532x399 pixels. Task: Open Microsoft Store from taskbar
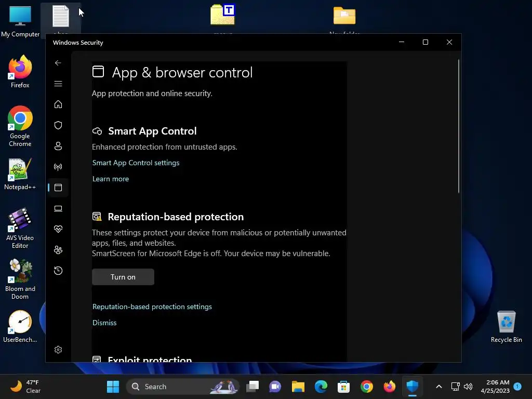click(x=344, y=387)
